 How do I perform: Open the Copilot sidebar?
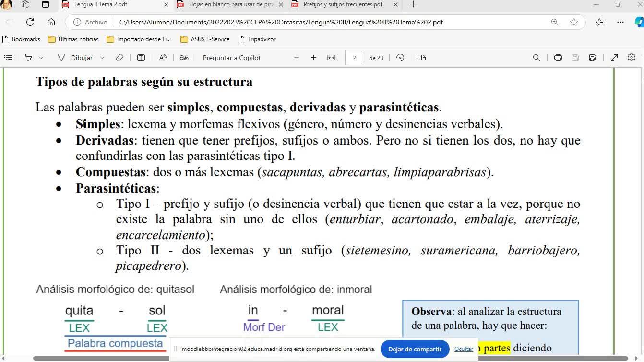(639, 22)
